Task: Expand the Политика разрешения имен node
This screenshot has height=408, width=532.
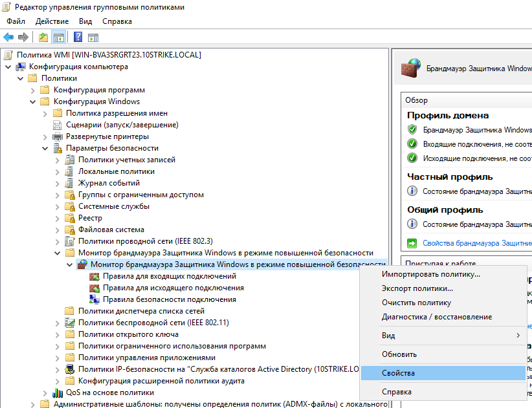Action: point(45,114)
